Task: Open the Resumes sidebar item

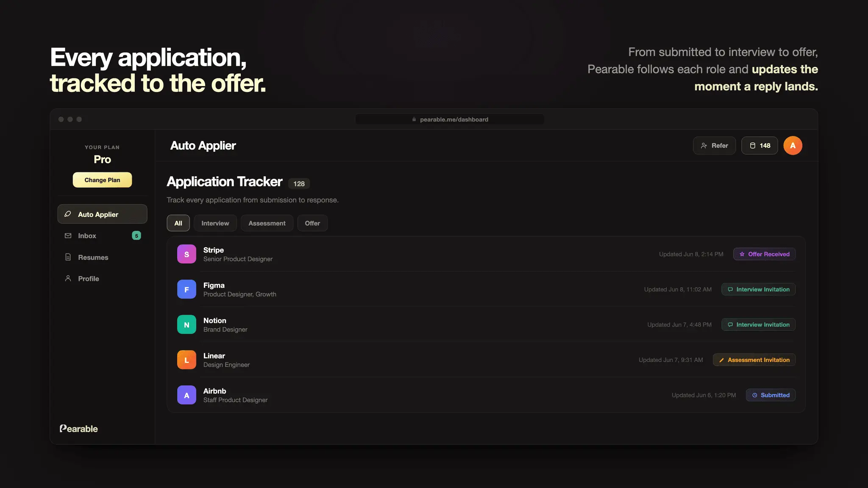Action: pyautogui.click(x=102, y=257)
